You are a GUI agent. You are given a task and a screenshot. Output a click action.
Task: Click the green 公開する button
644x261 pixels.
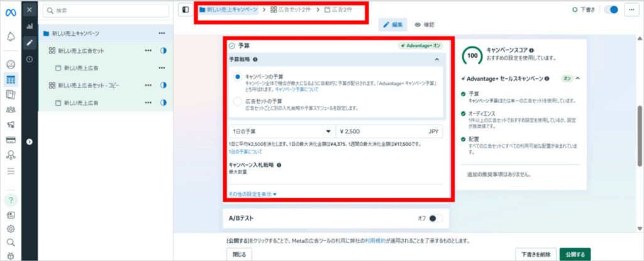click(x=575, y=255)
